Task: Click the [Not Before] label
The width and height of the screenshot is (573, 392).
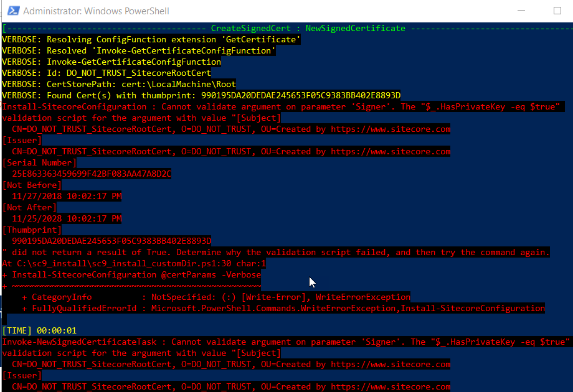Action: (31, 185)
